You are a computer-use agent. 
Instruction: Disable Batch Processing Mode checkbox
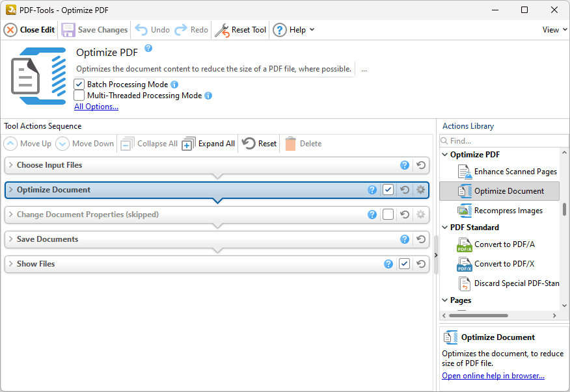coord(79,85)
